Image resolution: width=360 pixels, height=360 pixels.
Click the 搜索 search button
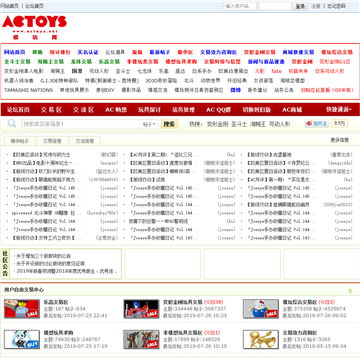169,124
